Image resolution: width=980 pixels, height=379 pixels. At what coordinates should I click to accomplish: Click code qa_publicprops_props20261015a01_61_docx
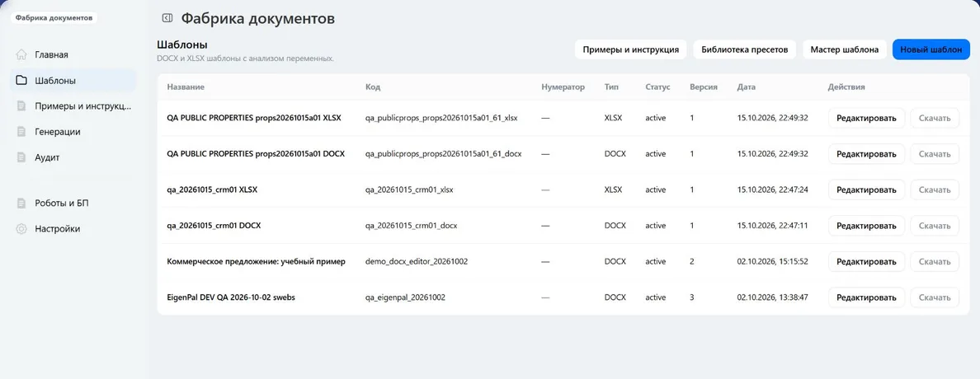[x=443, y=153]
